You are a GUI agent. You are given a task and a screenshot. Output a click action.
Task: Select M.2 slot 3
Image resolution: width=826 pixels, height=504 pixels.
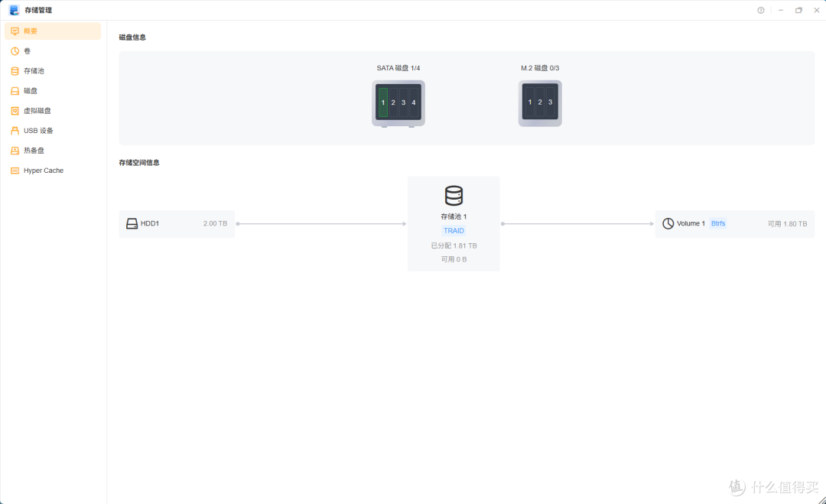point(550,102)
